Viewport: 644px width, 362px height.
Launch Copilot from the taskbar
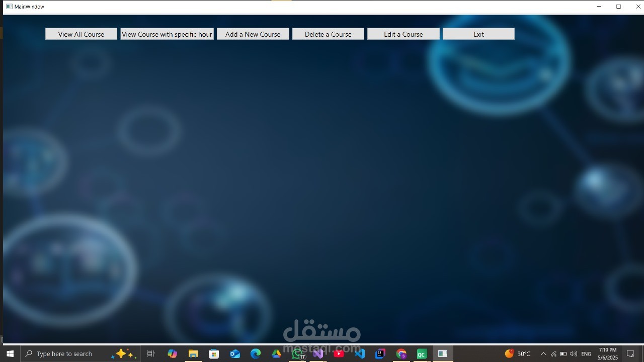point(173,354)
